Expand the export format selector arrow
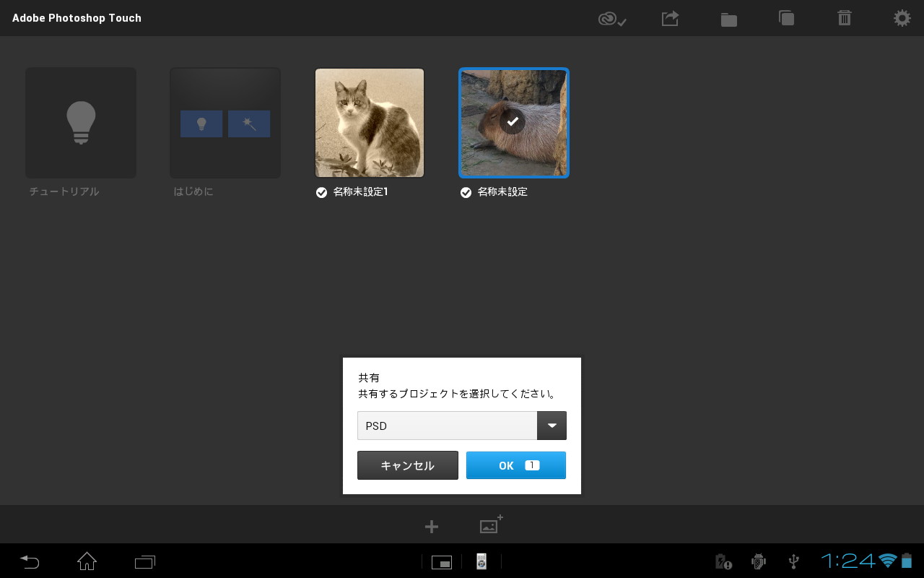This screenshot has height=578, width=924. tap(552, 426)
